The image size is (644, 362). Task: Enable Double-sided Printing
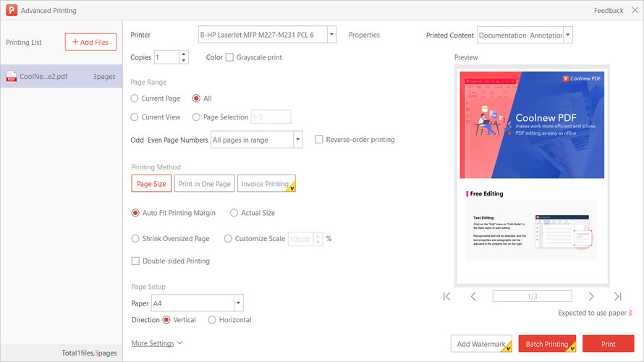(x=135, y=261)
